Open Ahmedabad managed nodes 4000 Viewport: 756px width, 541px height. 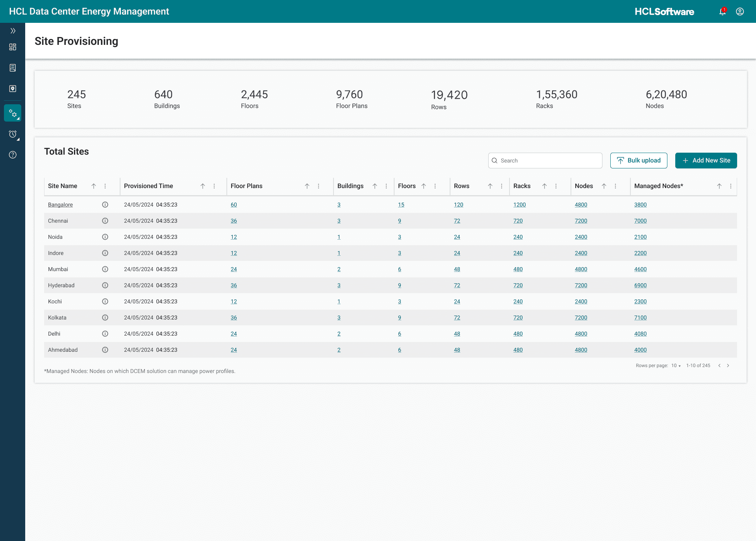point(641,350)
